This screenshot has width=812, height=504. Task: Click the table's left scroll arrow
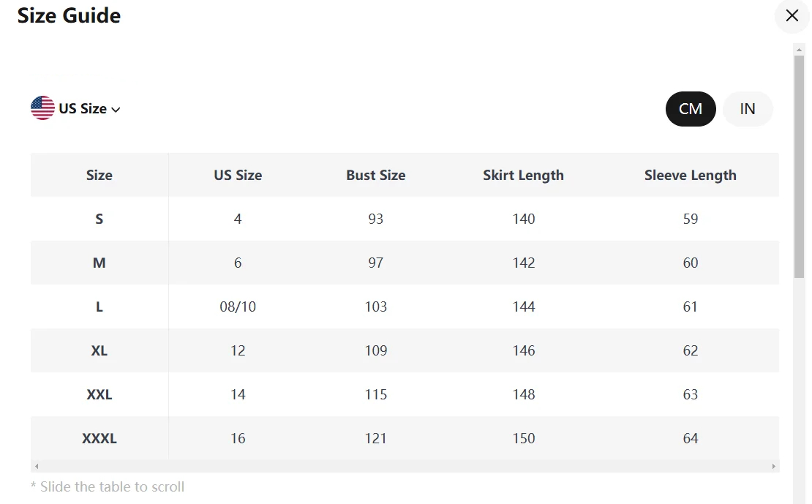pyautogui.click(x=37, y=466)
